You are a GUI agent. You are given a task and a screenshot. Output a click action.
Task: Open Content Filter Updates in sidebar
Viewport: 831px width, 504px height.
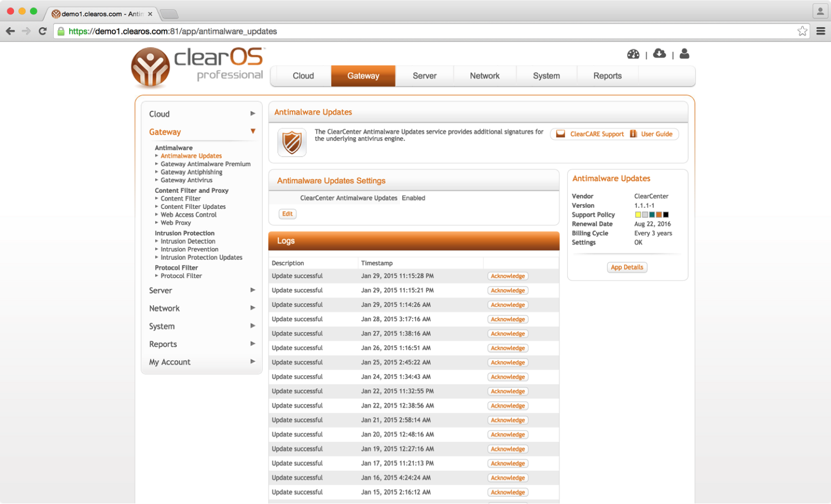193,207
